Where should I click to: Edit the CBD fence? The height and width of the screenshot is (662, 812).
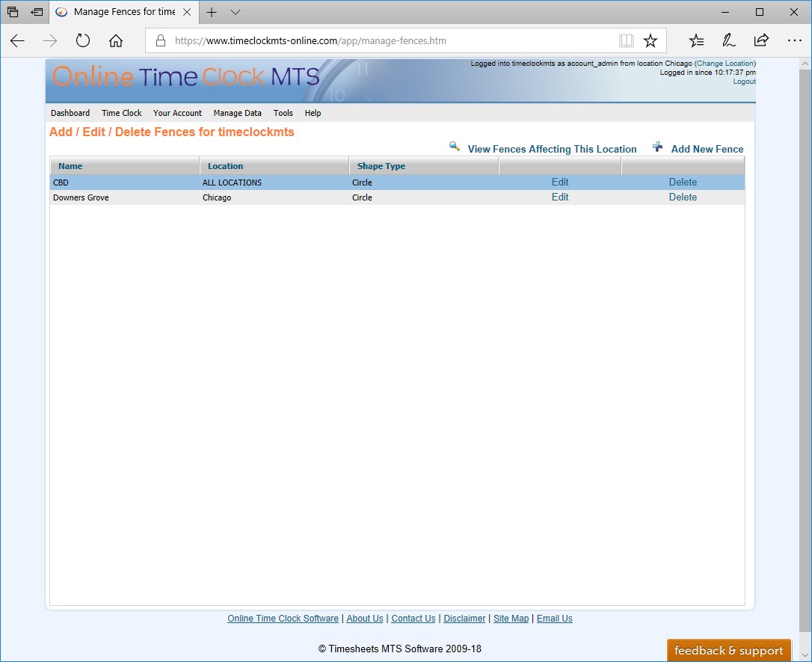point(560,182)
